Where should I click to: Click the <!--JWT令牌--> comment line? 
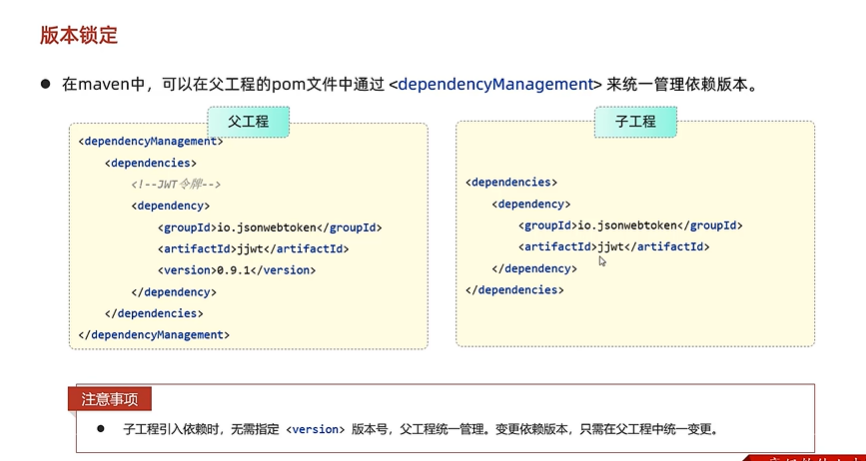coord(176,184)
